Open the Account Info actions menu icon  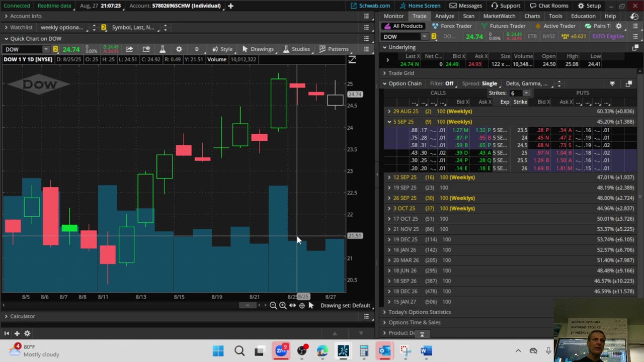(366, 16)
